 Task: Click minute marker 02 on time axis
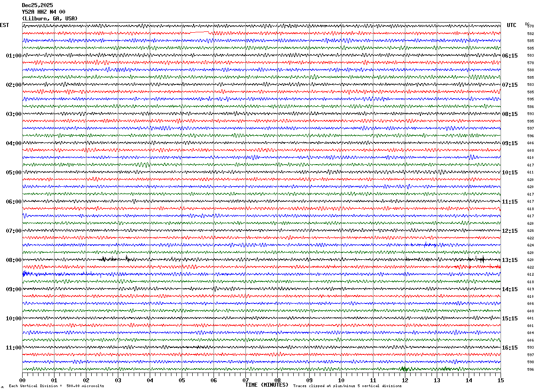point(86,380)
